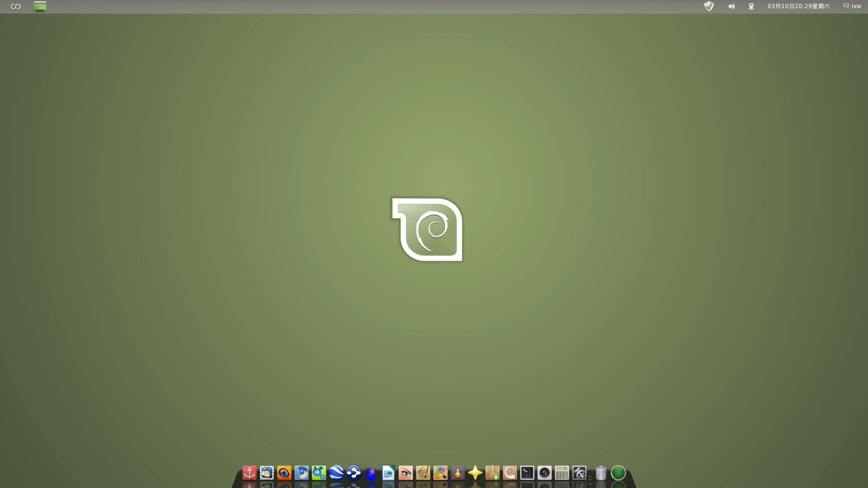Open LibreOffice Writer document icon
Screen dimensions: 868x488
click(x=388, y=473)
